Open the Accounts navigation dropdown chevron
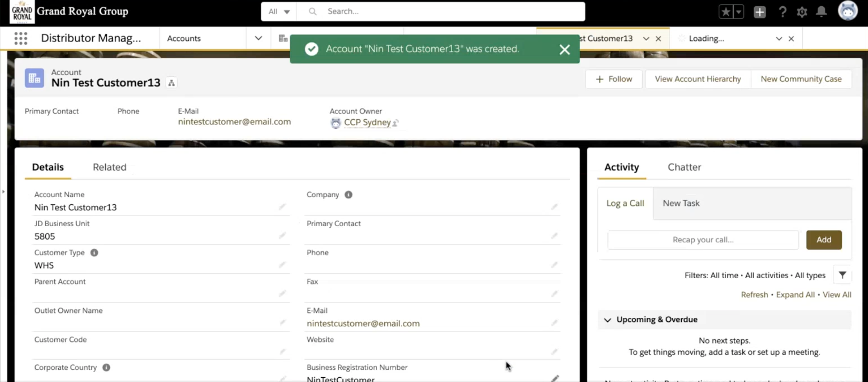868x382 pixels. [x=258, y=38]
